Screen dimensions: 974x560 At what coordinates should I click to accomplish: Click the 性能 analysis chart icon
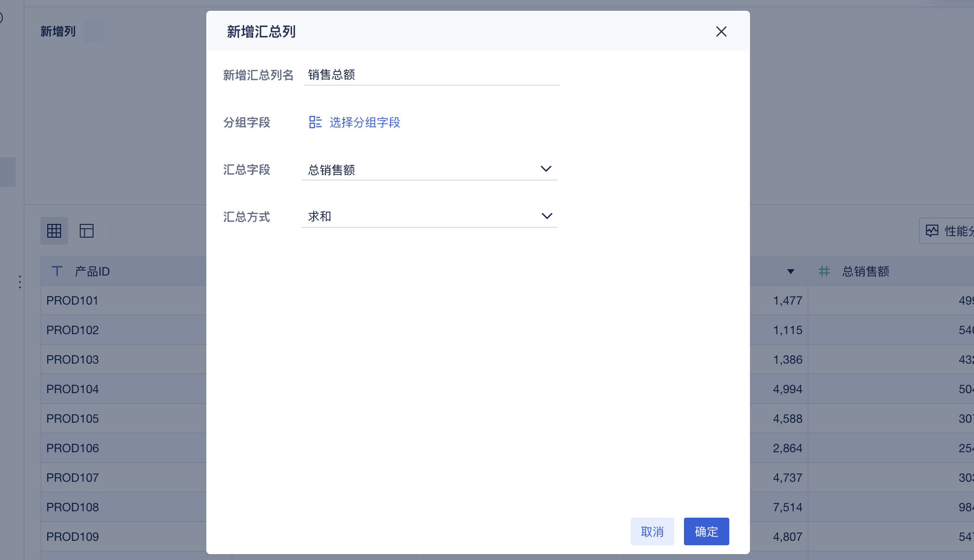click(x=932, y=231)
